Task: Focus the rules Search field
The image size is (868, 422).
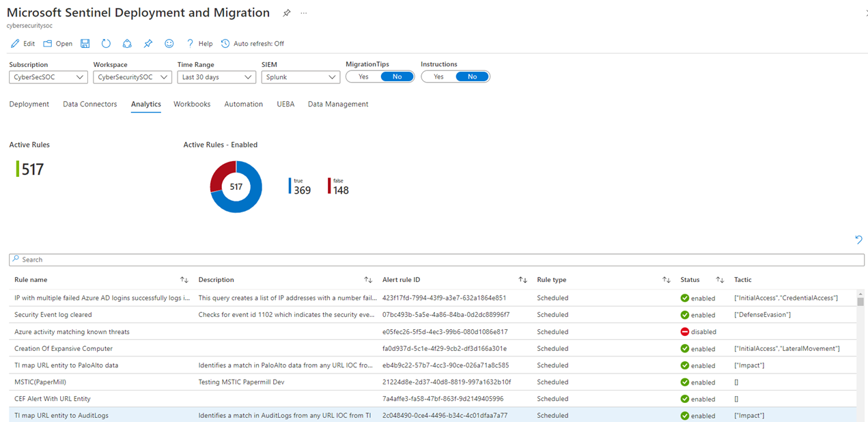Action: click(436, 259)
